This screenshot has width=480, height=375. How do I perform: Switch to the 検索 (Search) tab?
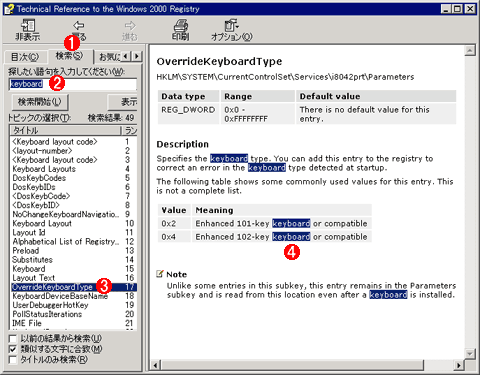(x=69, y=56)
